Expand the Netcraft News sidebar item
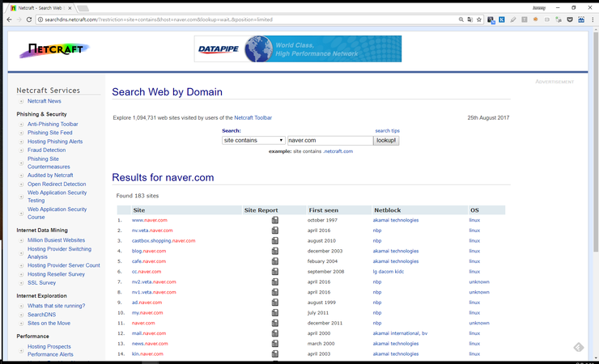Viewport: 599px width, 364px height. [21, 101]
